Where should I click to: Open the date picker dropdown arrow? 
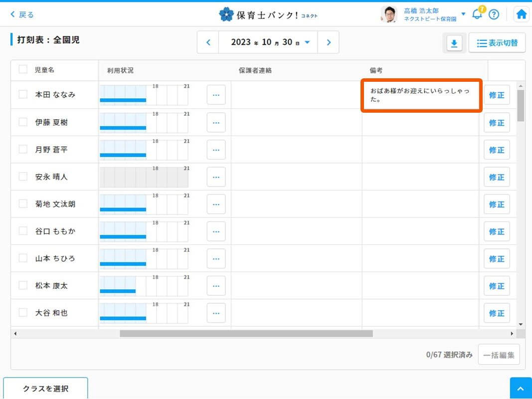(x=307, y=42)
